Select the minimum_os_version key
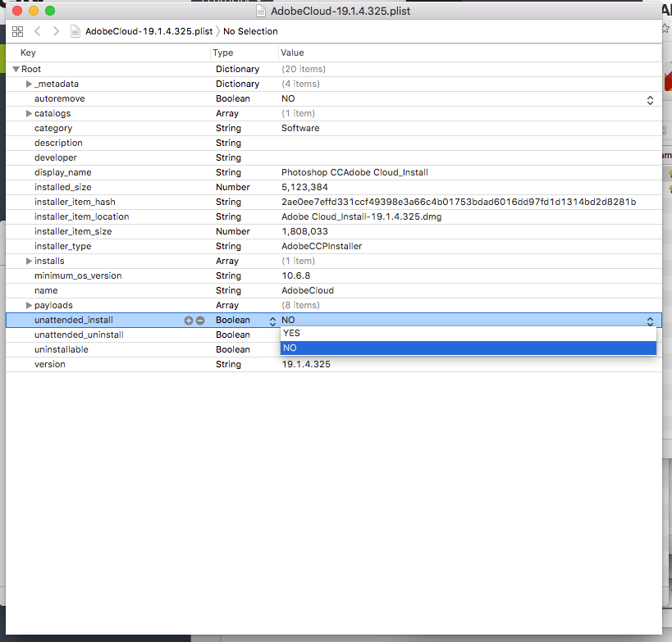Screen dimensions: 672x642 click(x=78, y=275)
